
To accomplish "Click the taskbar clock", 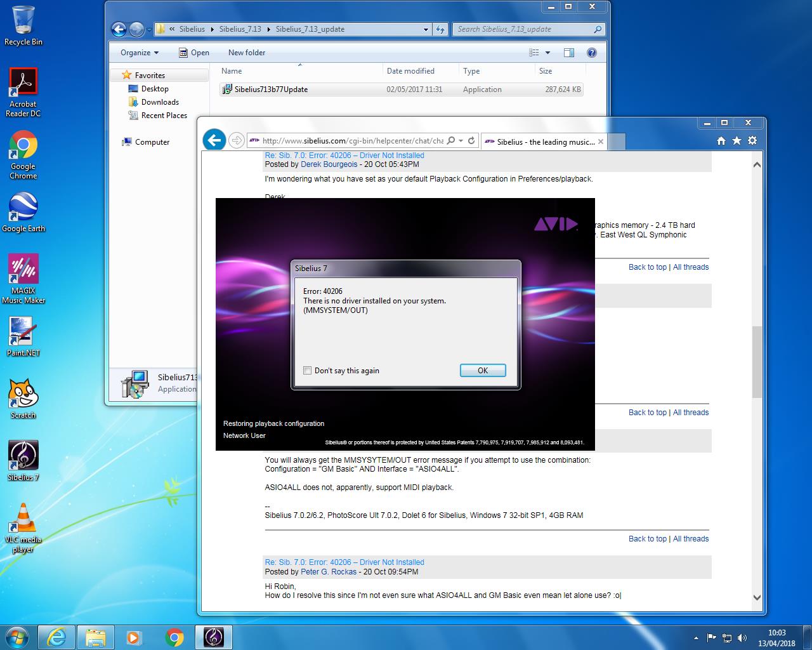I will [x=776, y=638].
